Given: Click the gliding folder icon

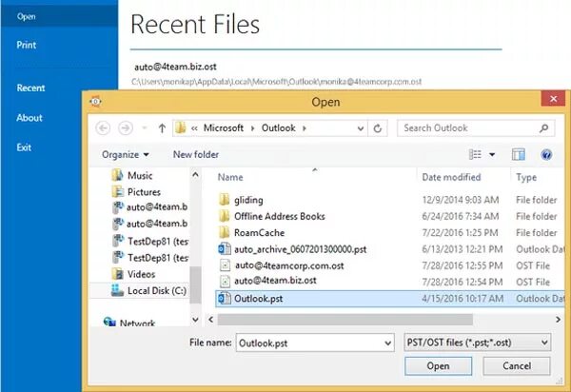Looking at the screenshot, I should pyautogui.click(x=225, y=200).
